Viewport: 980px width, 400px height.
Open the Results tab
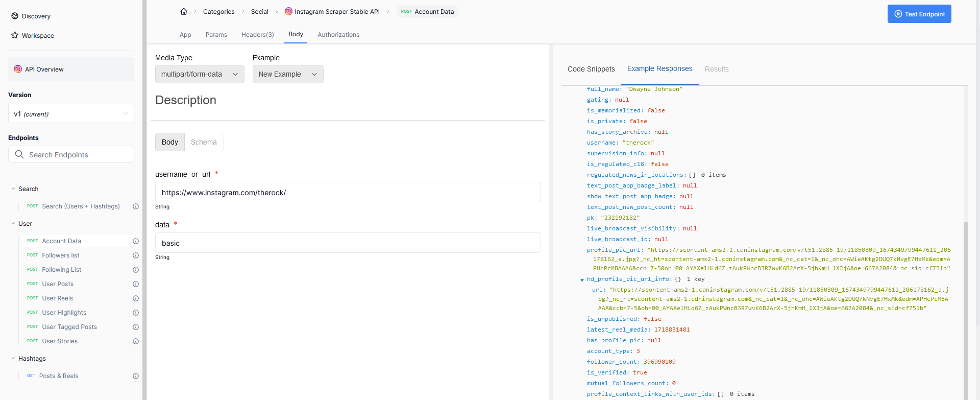(717, 69)
